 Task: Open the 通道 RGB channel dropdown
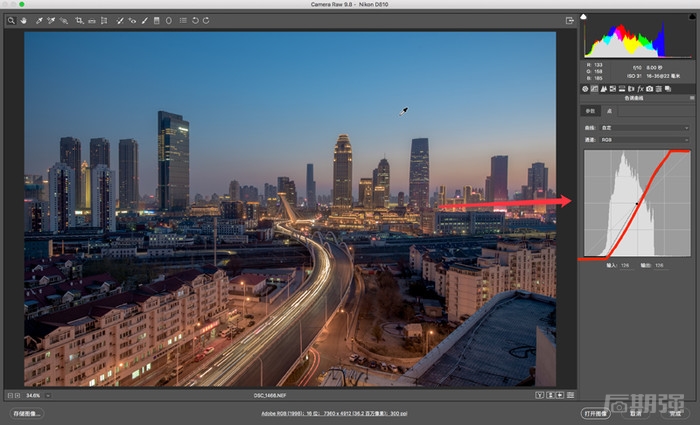pyautogui.click(x=645, y=140)
